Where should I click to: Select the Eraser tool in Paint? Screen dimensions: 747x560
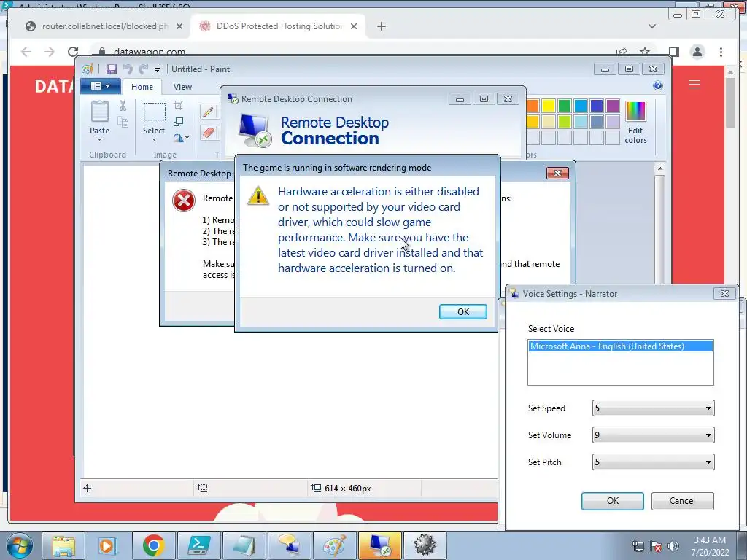(208, 133)
